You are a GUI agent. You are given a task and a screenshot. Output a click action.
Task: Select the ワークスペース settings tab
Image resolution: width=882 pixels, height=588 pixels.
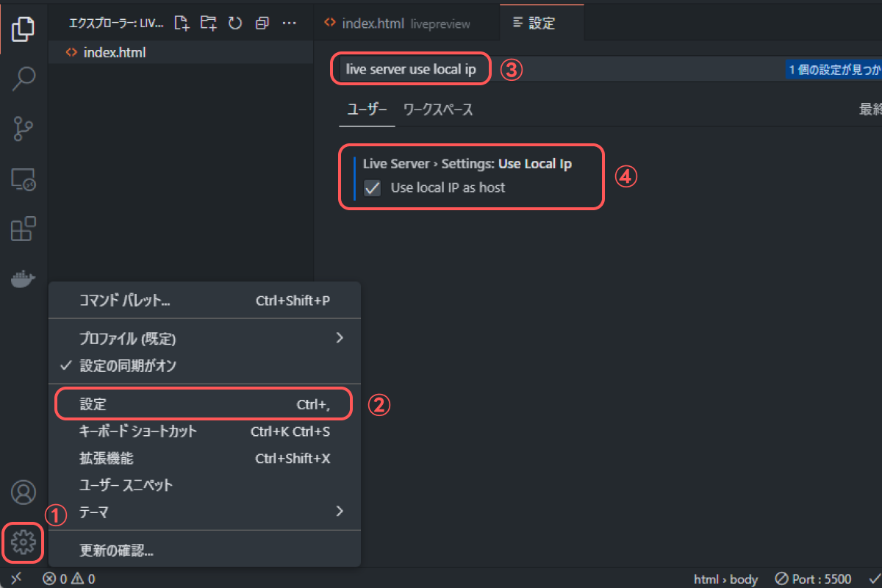coord(438,110)
